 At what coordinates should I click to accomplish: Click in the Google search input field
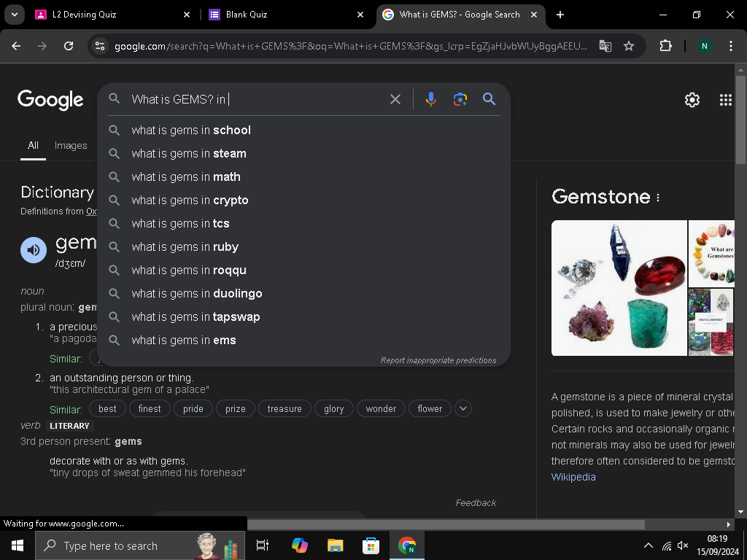258,99
